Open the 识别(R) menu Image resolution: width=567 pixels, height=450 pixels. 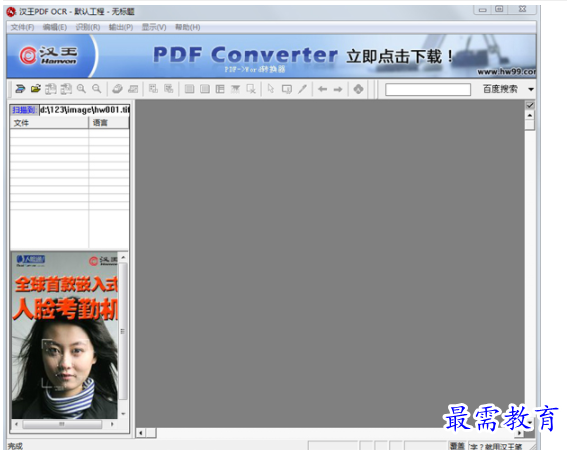88,27
